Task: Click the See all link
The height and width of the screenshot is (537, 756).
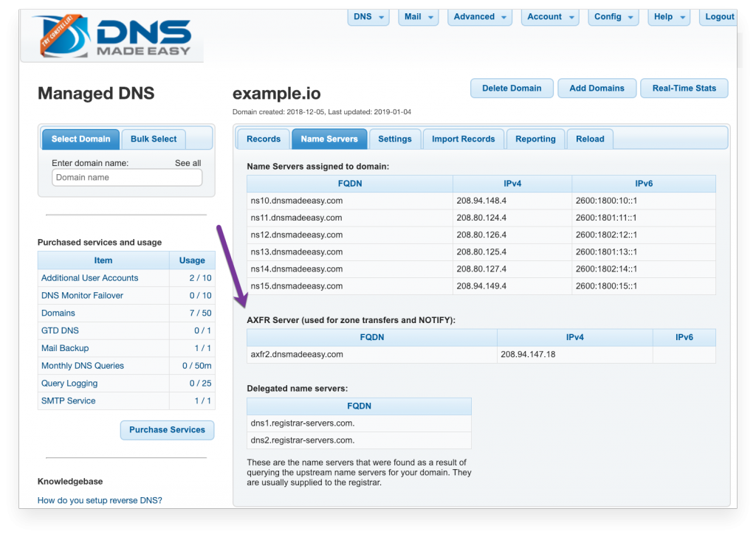Action: pyautogui.click(x=188, y=163)
